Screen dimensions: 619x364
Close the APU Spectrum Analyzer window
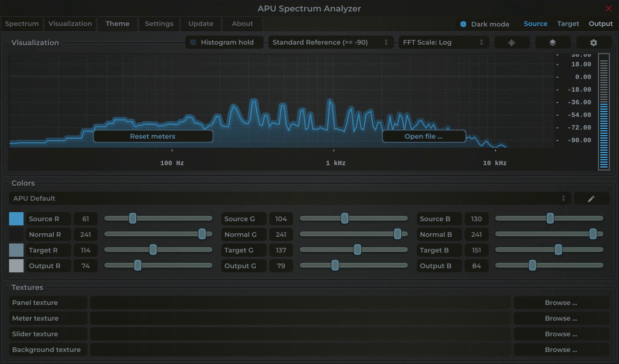(608, 8)
